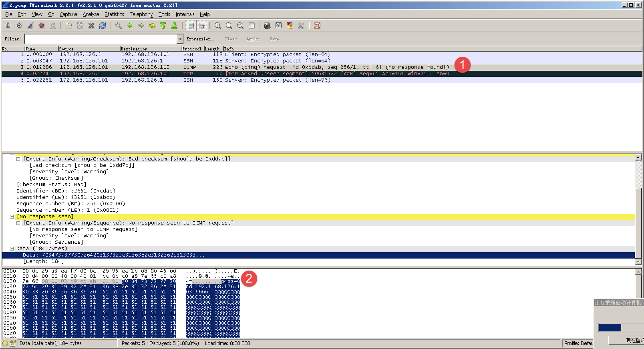The height and width of the screenshot is (349, 644).
Task: Open preferences tools icon
Action: pos(301,26)
